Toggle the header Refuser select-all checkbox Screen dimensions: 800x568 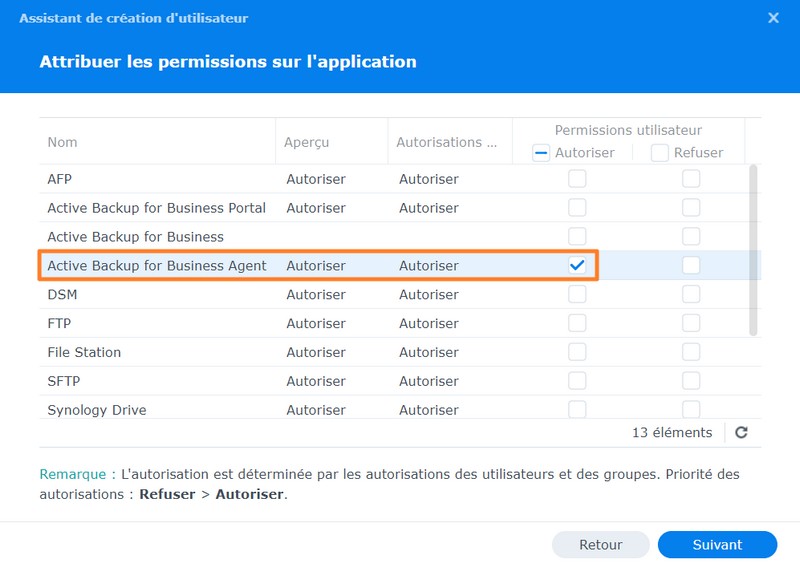[x=660, y=153]
